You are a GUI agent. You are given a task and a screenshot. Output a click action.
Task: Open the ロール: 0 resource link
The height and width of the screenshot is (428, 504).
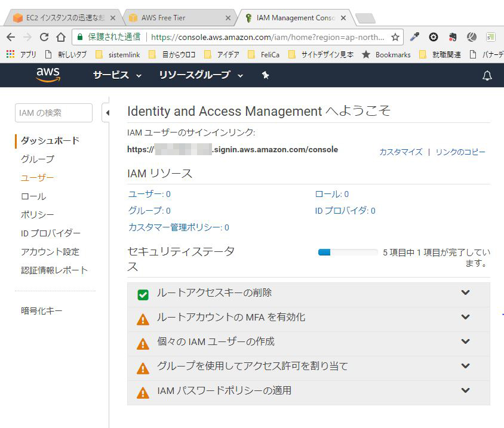(x=331, y=194)
